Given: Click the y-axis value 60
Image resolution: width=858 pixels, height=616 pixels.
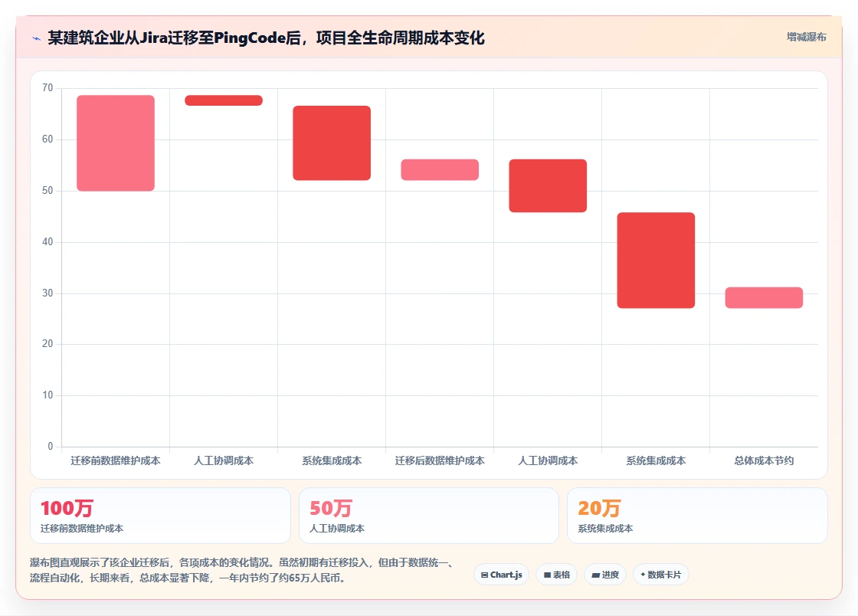Looking at the screenshot, I should pyautogui.click(x=47, y=139).
